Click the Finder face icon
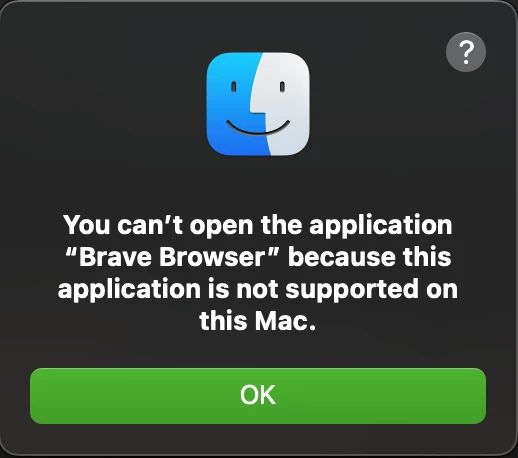The image size is (518, 458). click(258, 104)
